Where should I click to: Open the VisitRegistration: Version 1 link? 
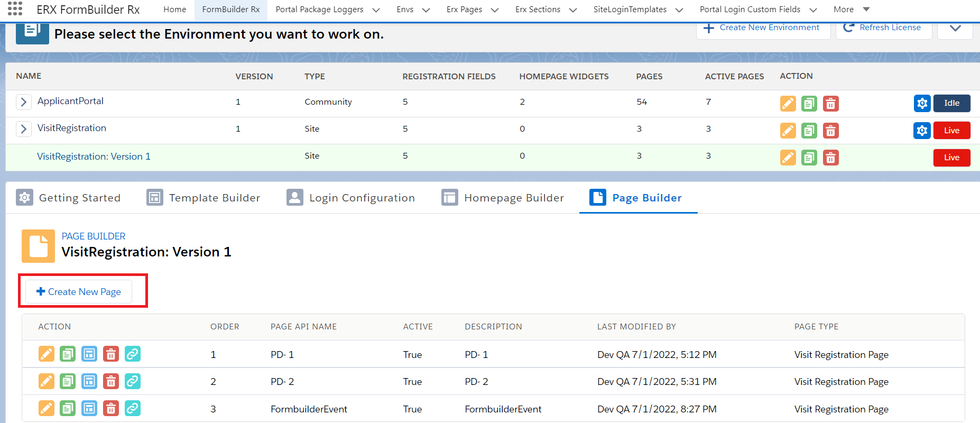click(94, 157)
